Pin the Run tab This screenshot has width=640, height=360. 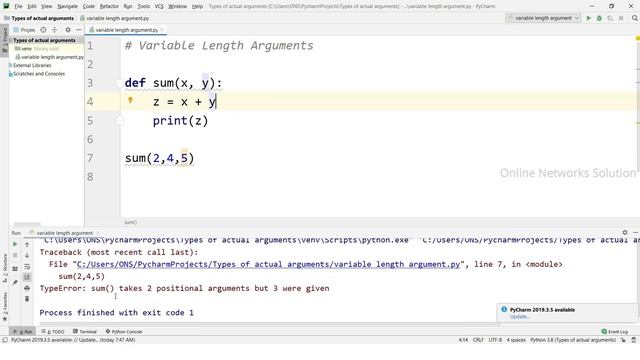[x=15, y=282]
